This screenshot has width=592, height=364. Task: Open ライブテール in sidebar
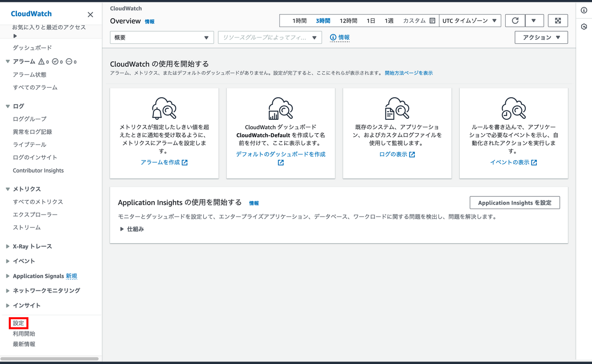(x=30, y=145)
